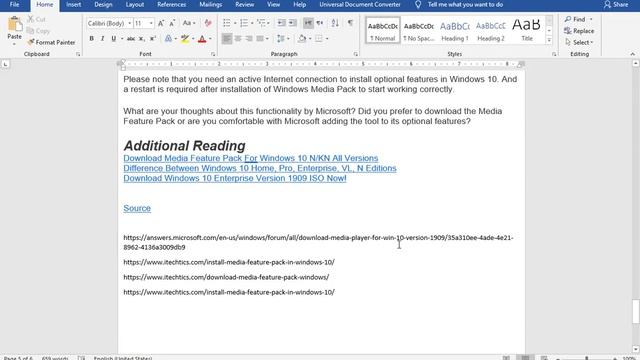Apply yellow text highlight color
The image size is (640, 360).
coord(185,39)
